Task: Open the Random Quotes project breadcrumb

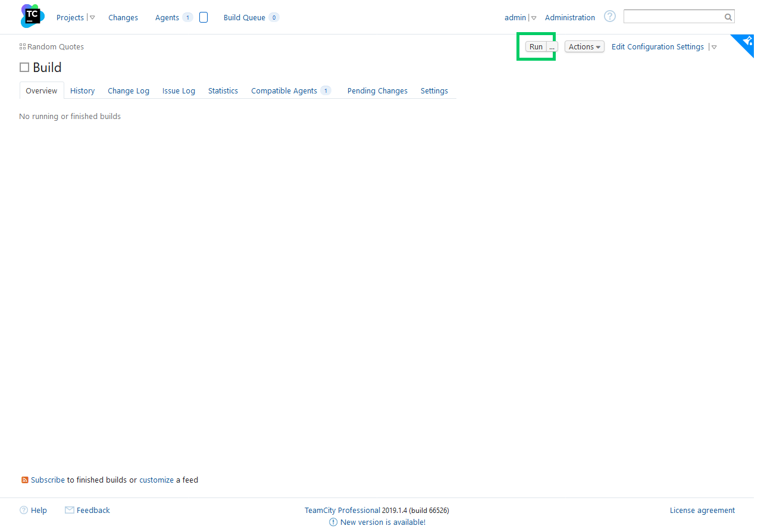Action: coord(55,46)
